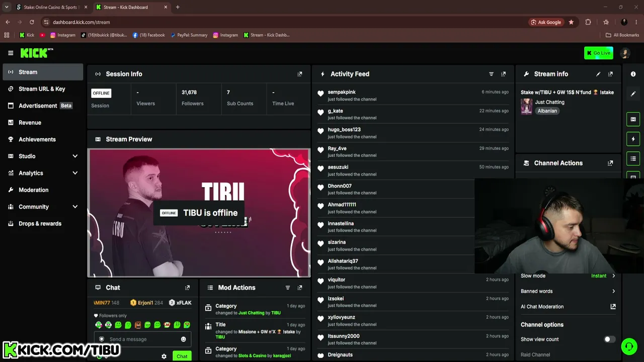Screen dimensions: 644x362
Task: Click the Albanian language tag
Action: click(547, 111)
